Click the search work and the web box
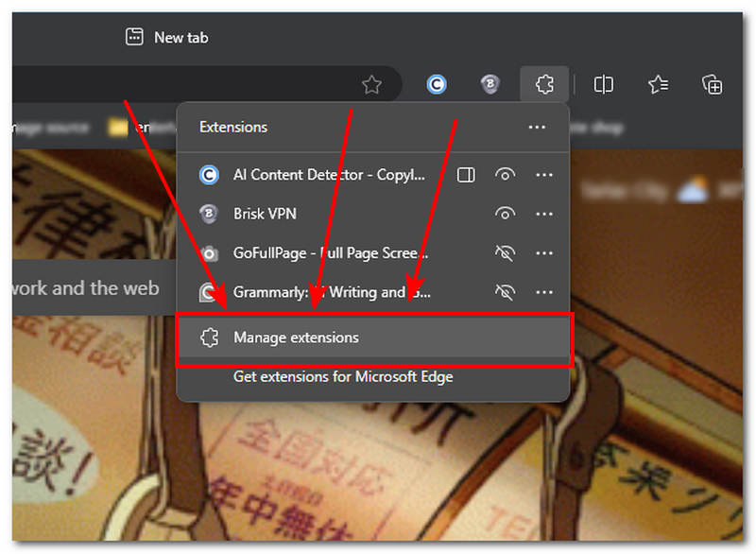 tap(94, 287)
